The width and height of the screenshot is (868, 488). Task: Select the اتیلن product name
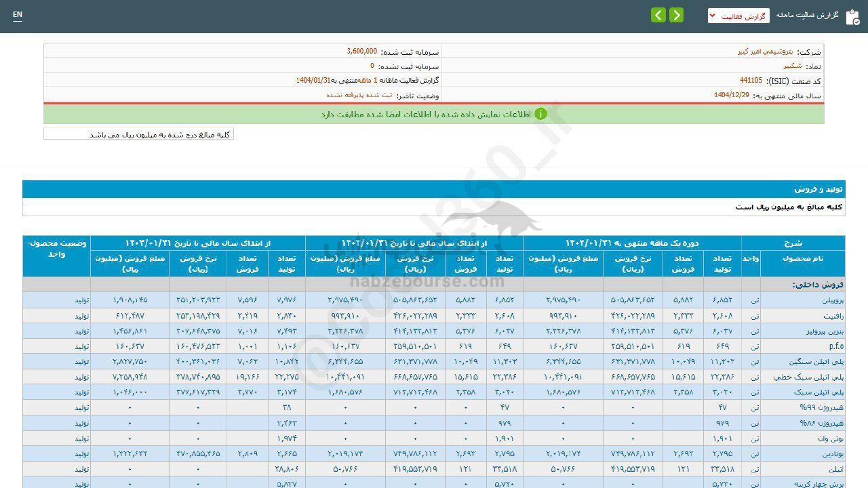click(835, 469)
